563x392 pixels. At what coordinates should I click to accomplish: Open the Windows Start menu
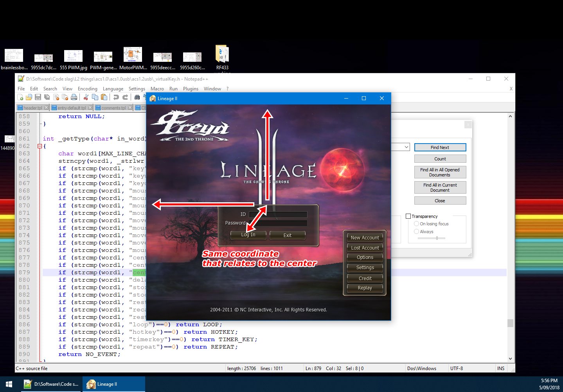tap(9, 384)
